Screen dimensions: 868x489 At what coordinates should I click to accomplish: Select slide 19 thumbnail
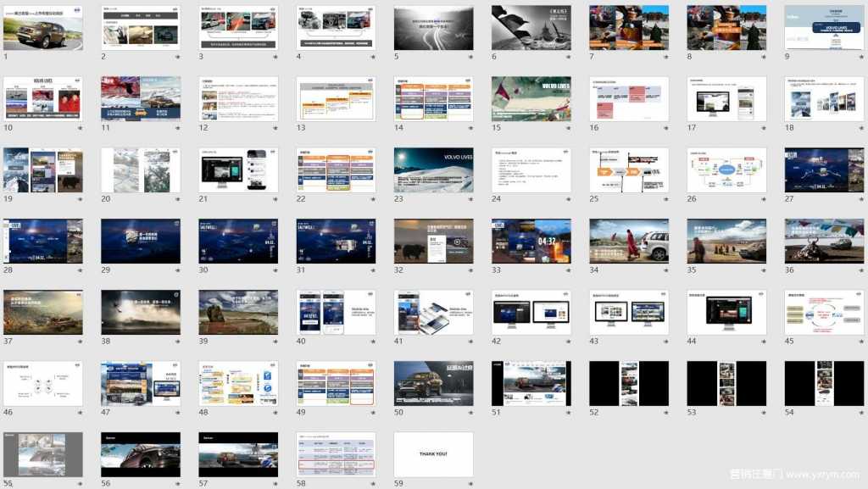tap(43, 169)
